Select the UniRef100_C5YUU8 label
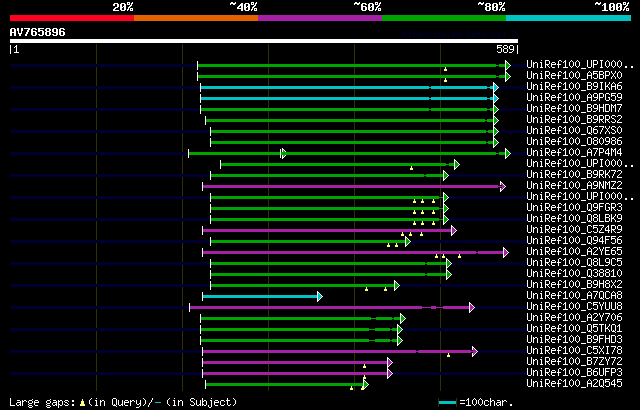The width and height of the screenshot is (640, 410). [574, 307]
